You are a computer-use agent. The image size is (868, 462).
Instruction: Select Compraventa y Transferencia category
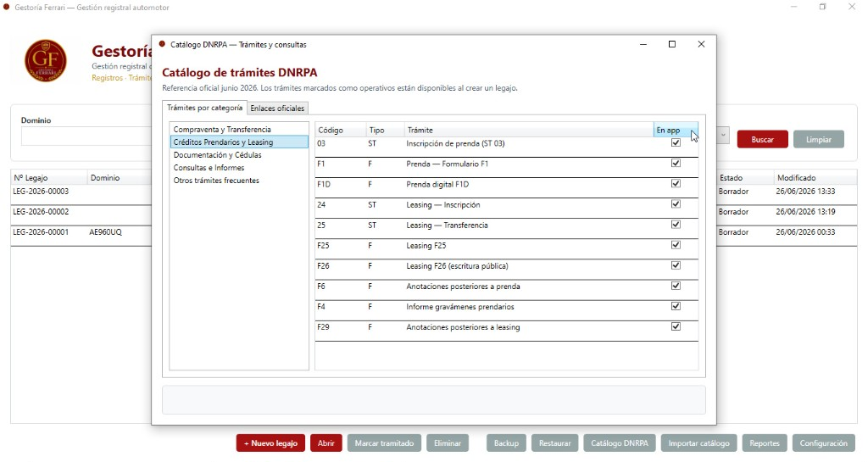click(x=238, y=130)
